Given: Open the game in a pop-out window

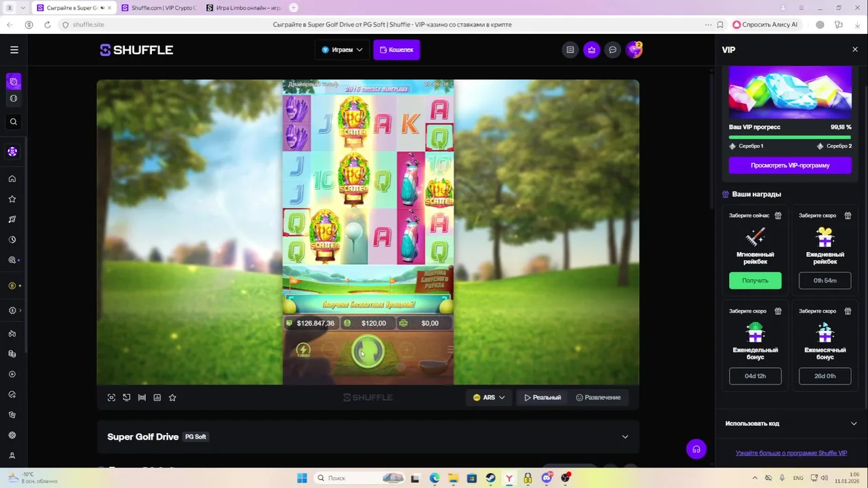Looking at the screenshot, I should 127,398.
